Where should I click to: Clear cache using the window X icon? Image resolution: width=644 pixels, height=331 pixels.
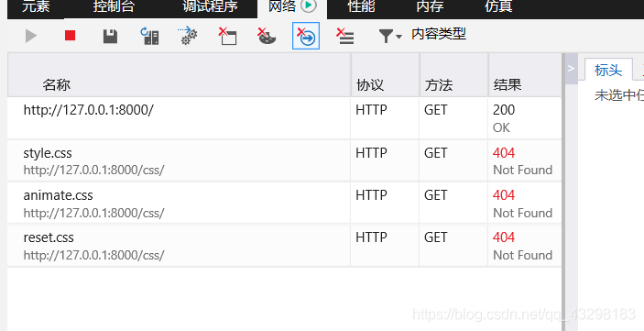coord(227,36)
